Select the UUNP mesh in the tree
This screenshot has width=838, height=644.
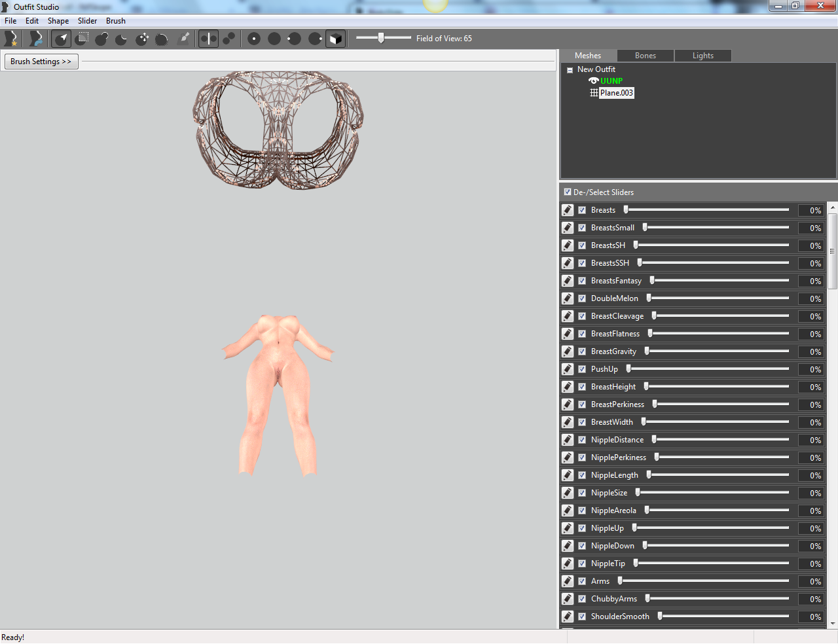tap(611, 80)
